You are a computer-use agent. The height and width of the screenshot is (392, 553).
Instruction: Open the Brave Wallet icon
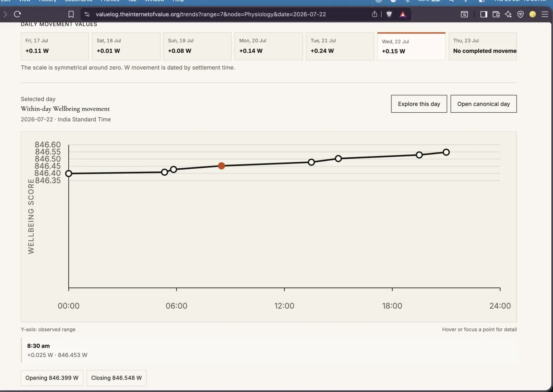(x=496, y=14)
